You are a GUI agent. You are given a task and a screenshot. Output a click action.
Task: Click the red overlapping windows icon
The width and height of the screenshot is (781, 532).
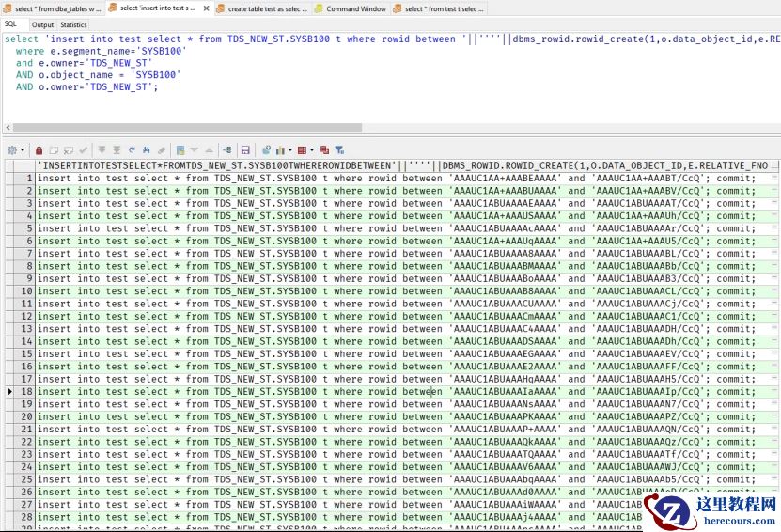point(325,150)
